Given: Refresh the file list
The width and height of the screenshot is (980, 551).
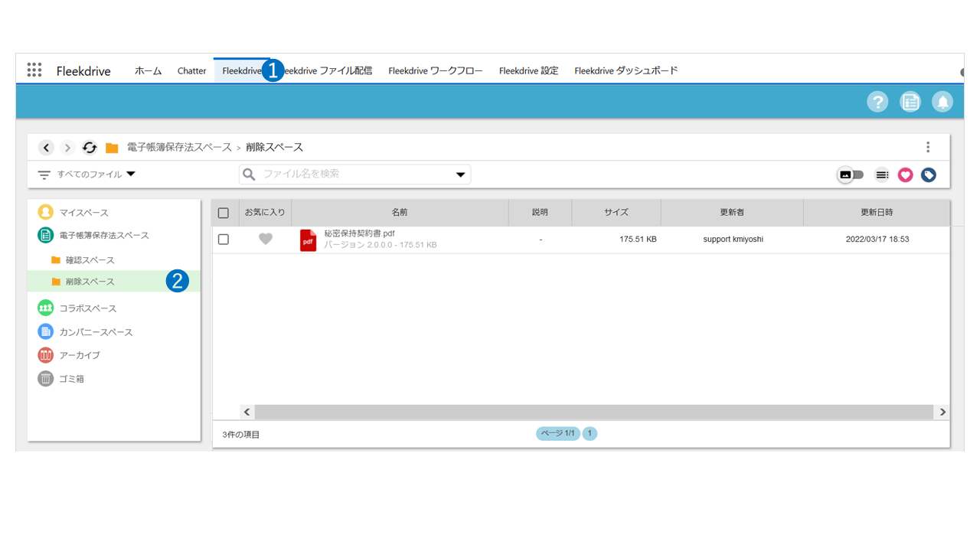Looking at the screenshot, I should tap(90, 148).
